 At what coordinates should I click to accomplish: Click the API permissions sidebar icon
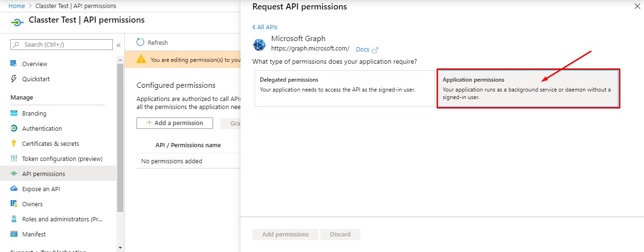pos(14,174)
